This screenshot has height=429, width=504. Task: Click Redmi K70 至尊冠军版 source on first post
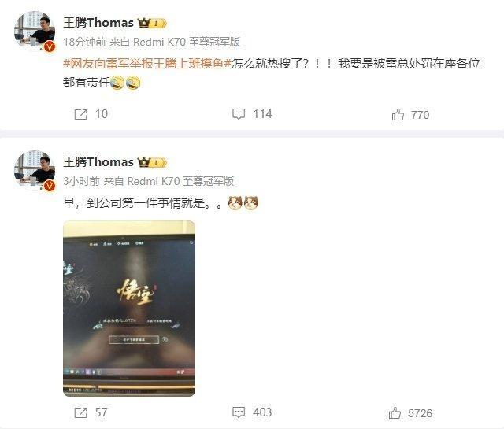click(187, 42)
